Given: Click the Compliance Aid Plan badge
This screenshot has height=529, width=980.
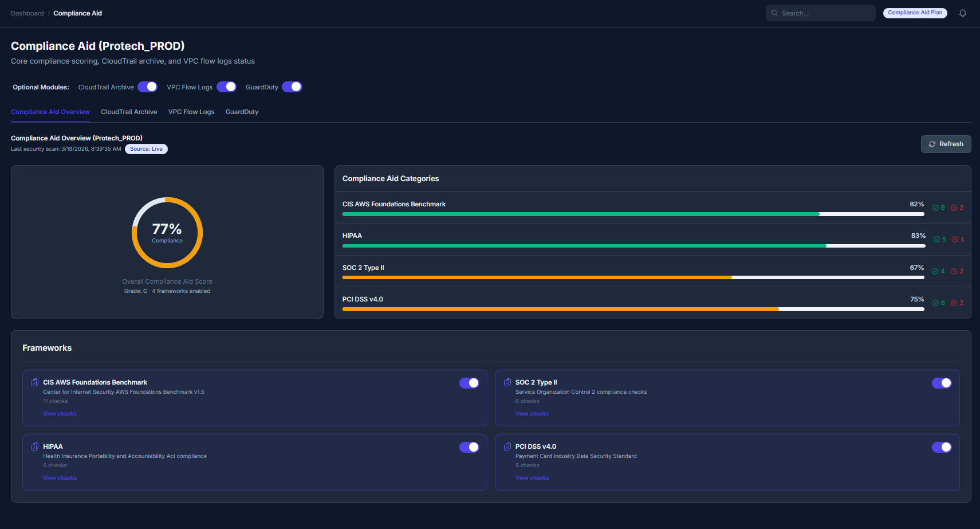Looking at the screenshot, I should tap(915, 13).
